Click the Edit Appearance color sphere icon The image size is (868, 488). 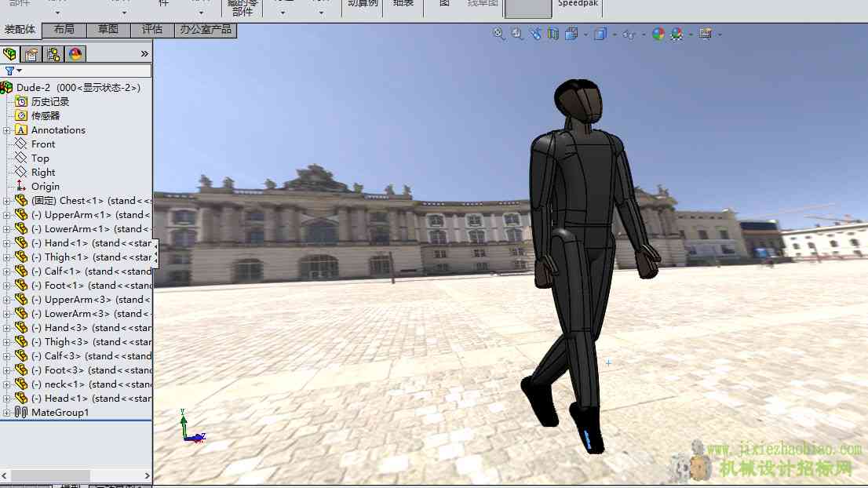(658, 34)
